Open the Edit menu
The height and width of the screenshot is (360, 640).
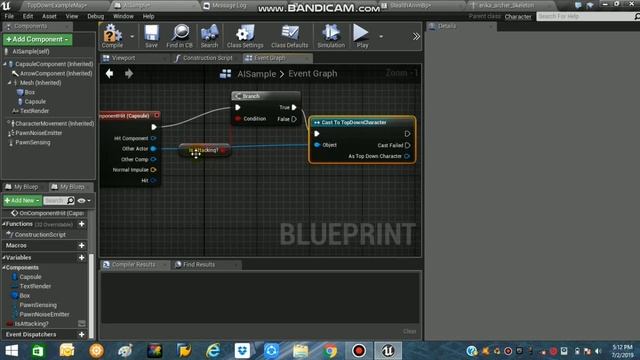[x=28, y=16]
